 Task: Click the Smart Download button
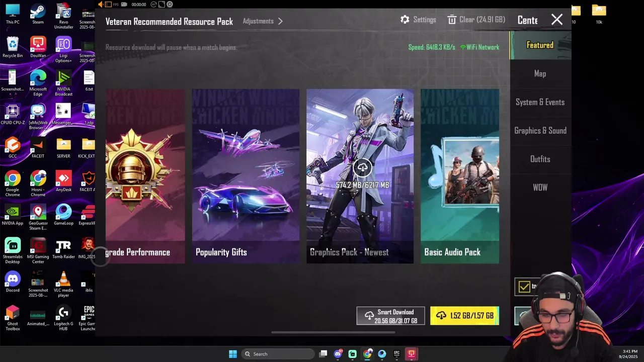[x=390, y=316]
